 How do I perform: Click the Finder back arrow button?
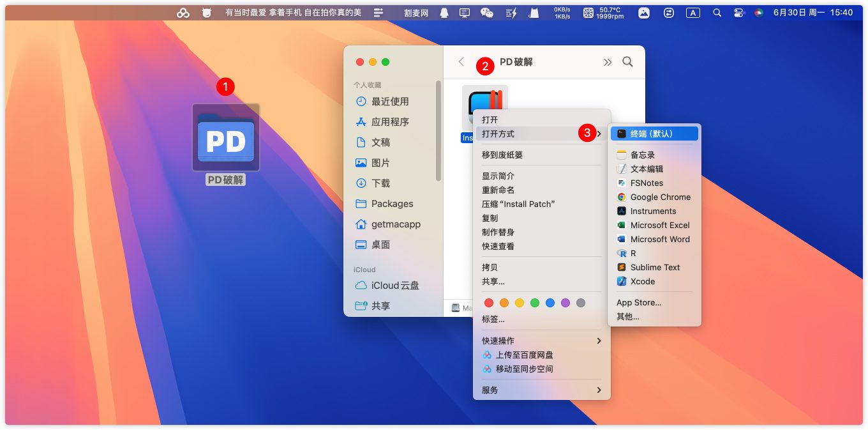(461, 62)
